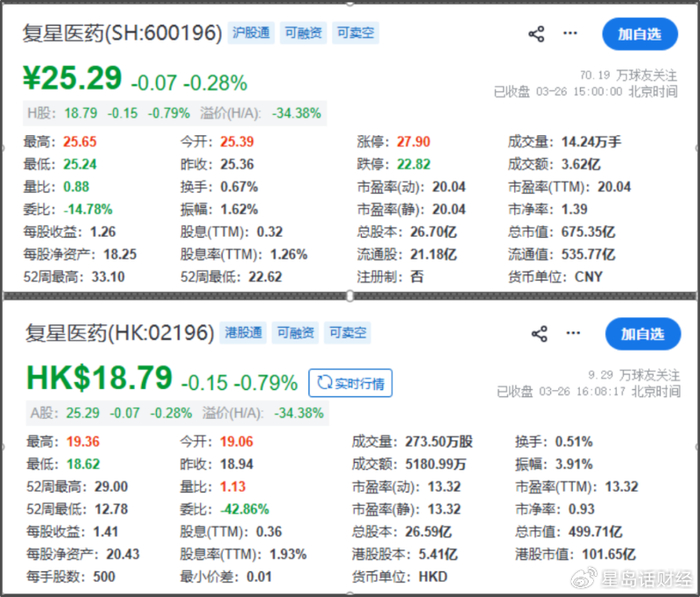Select 最低 value 18.62
Image resolution: width=700 pixels, height=597 pixels.
pos(83,464)
